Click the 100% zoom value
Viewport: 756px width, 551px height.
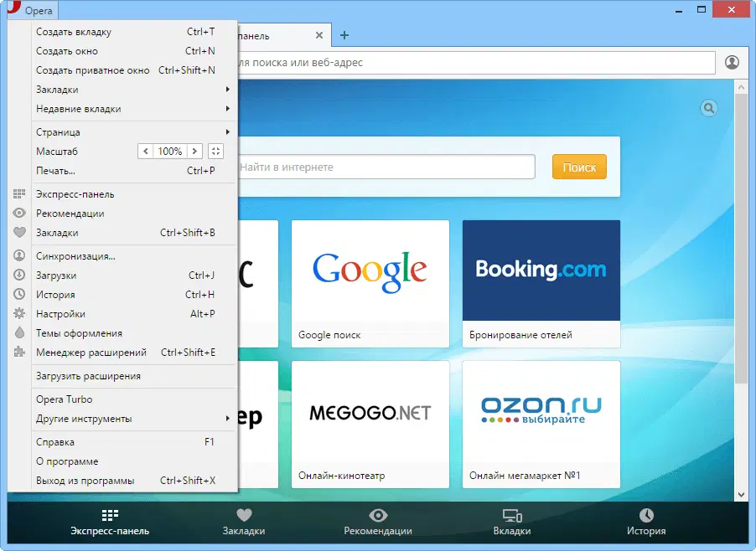[169, 152]
